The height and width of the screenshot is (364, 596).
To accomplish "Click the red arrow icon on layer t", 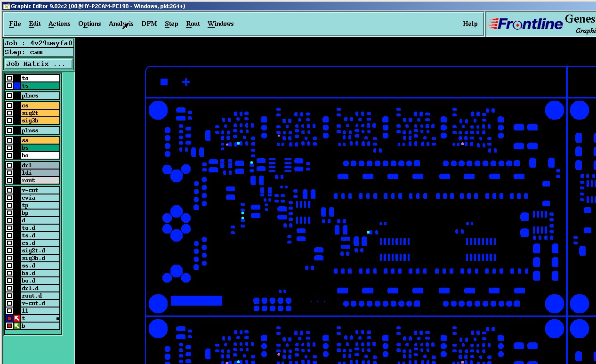I will pyautogui.click(x=17, y=318).
